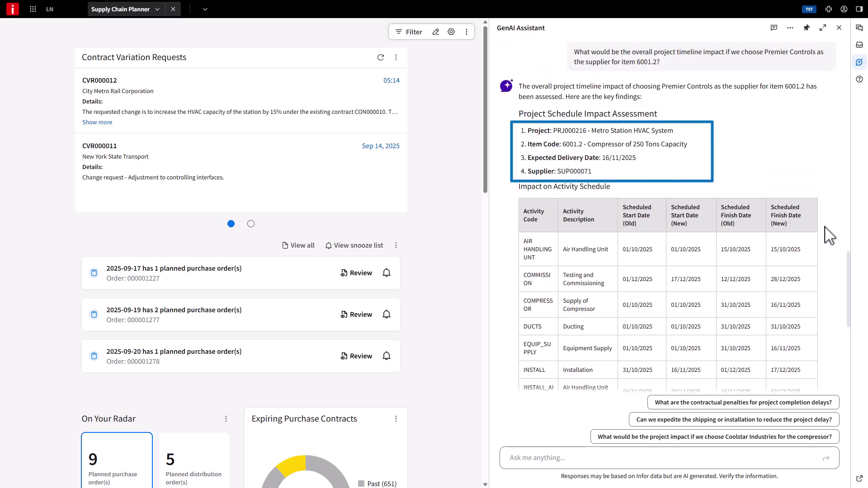
Task: Open the Inbox icon in the right sidebar
Action: click(859, 45)
